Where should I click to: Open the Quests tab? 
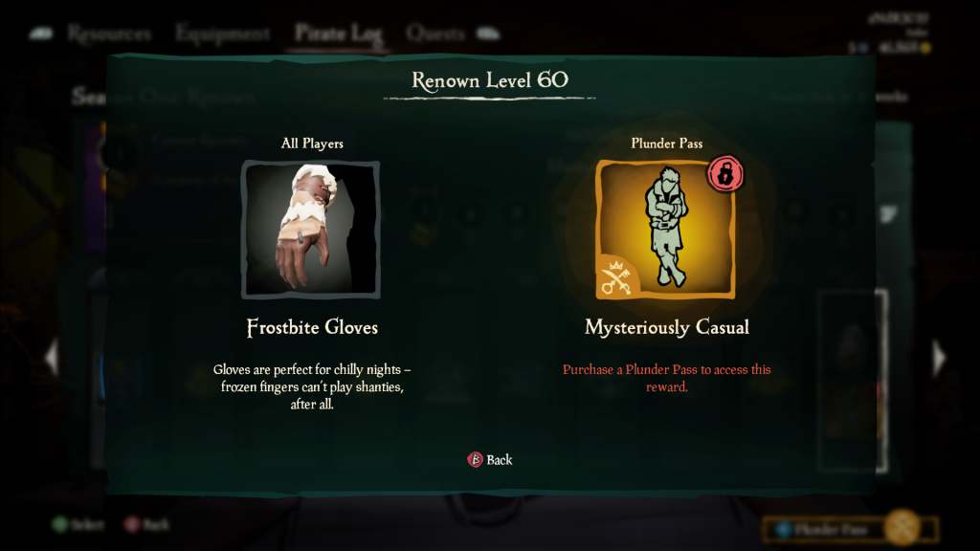pyautogui.click(x=435, y=33)
